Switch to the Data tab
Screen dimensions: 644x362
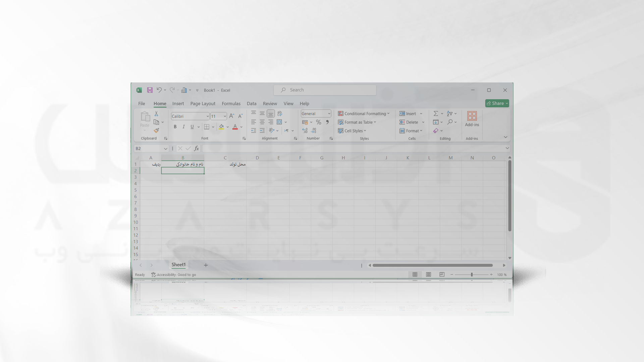coord(252,104)
